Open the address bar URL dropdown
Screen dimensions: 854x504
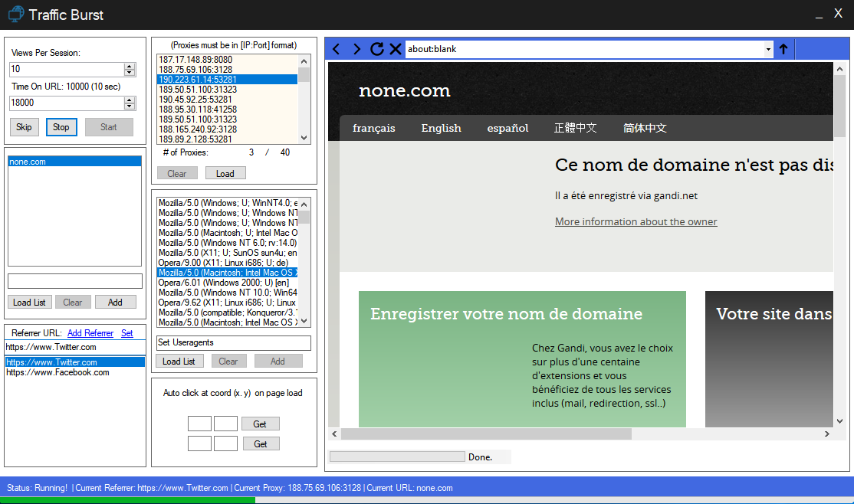[x=768, y=49]
